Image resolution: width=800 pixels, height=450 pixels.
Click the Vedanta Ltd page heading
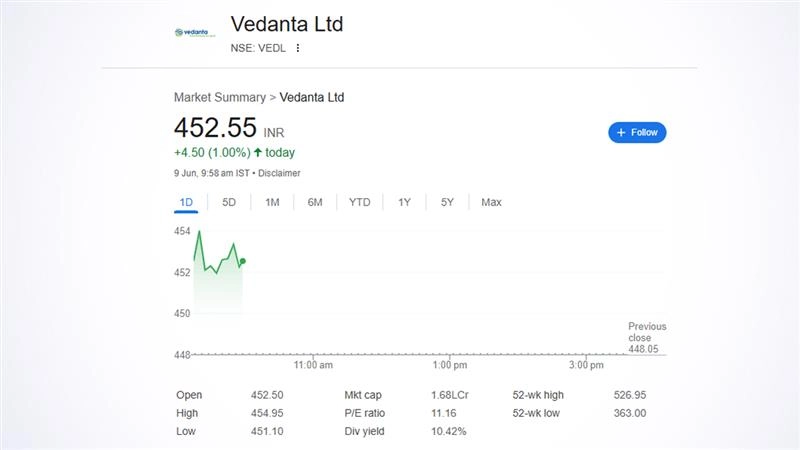tap(287, 24)
